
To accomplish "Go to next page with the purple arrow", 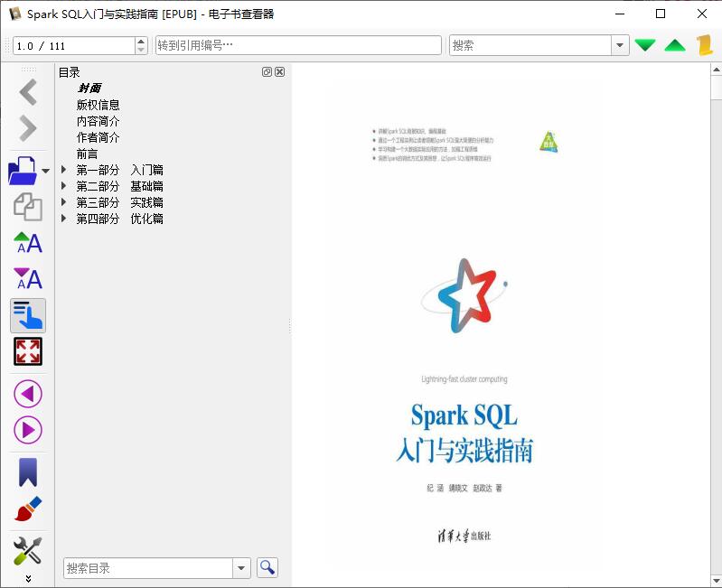I will pyautogui.click(x=28, y=430).
